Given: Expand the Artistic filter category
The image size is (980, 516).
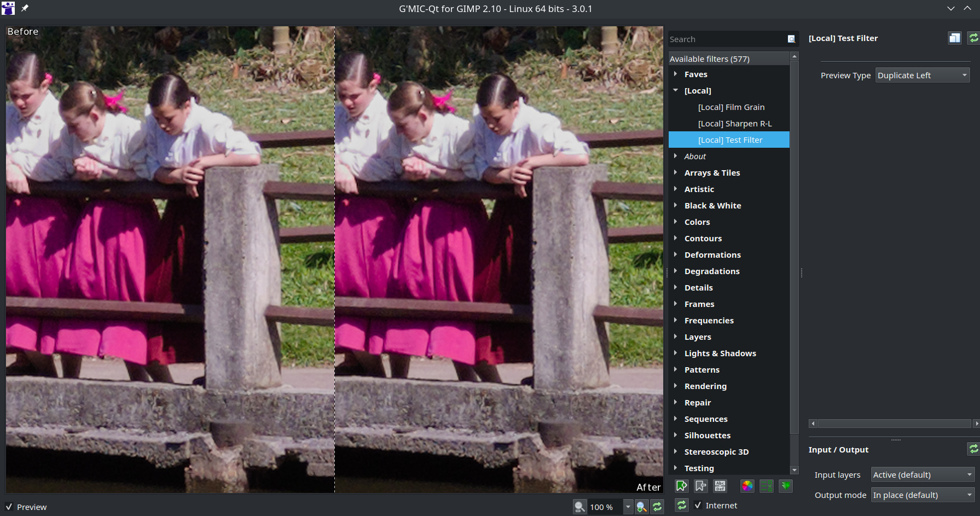Looking at the screenshot, I should (676, 189).
